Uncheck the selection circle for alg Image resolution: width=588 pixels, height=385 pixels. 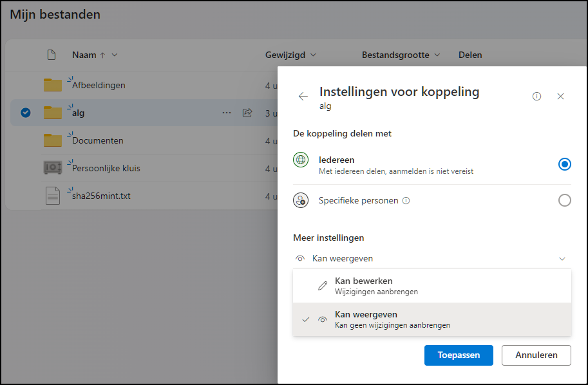[x=26, y=113]
